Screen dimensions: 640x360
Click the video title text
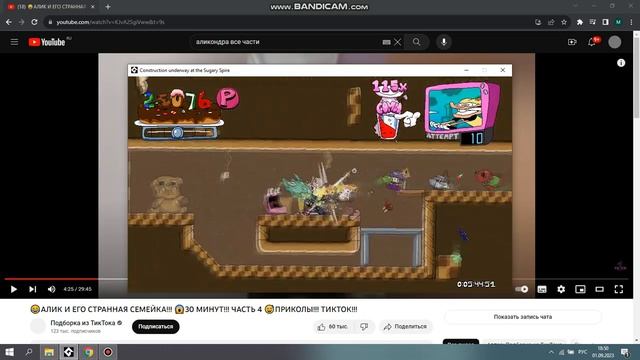click(x=194, y=309)
